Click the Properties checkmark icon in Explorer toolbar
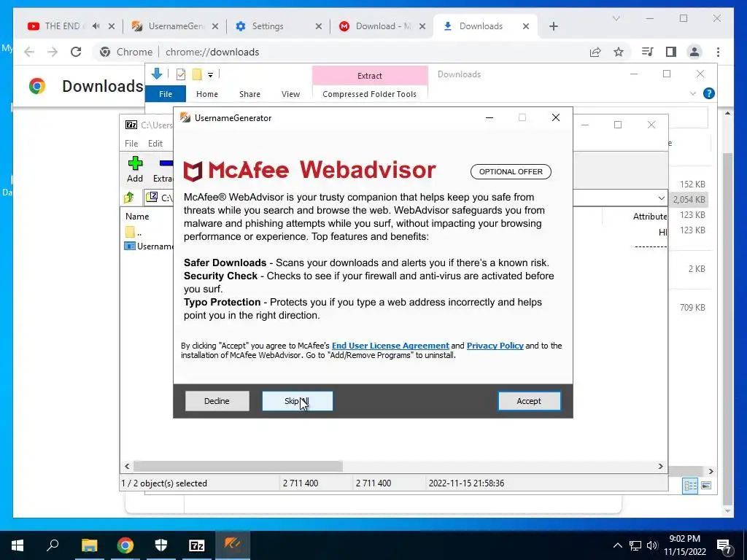747x560 pixels. coord(181,74)
